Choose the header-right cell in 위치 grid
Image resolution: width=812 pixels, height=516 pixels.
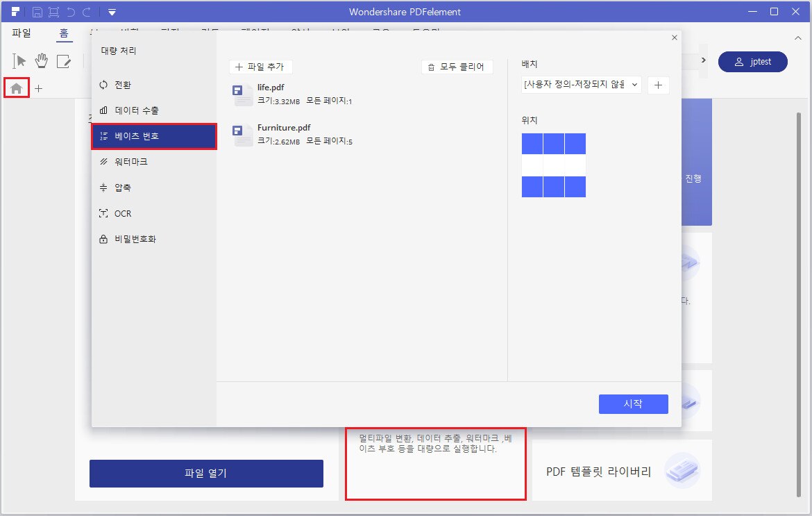tap(575, 144)
